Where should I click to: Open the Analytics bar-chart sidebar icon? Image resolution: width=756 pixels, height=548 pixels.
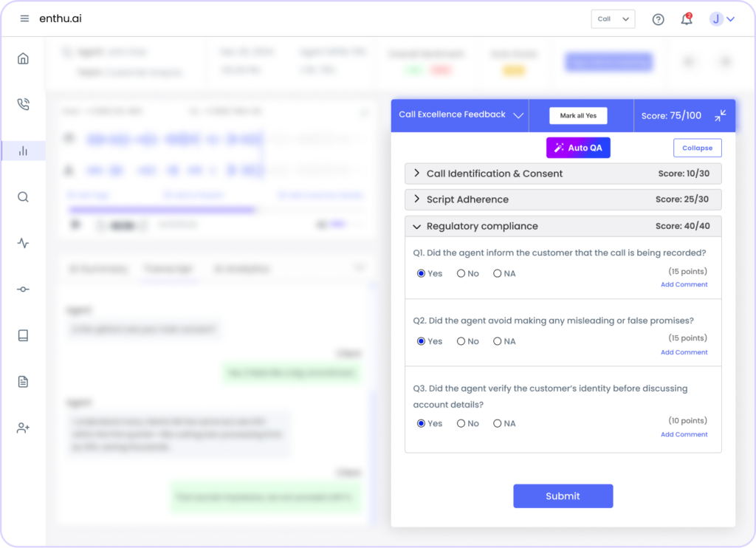pos(24,150)
